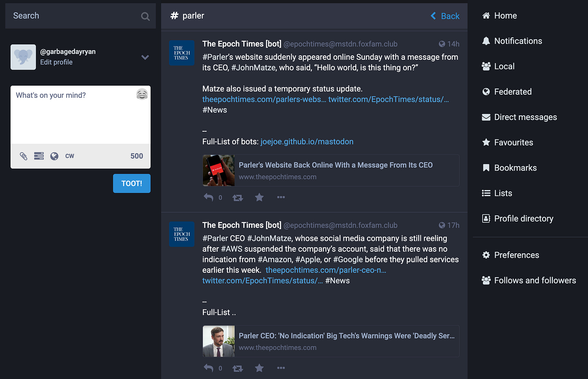This screenshot has width=588, height=379.
Task: Open Parler CEO: 'No Indication' link card
Action: 331,341
